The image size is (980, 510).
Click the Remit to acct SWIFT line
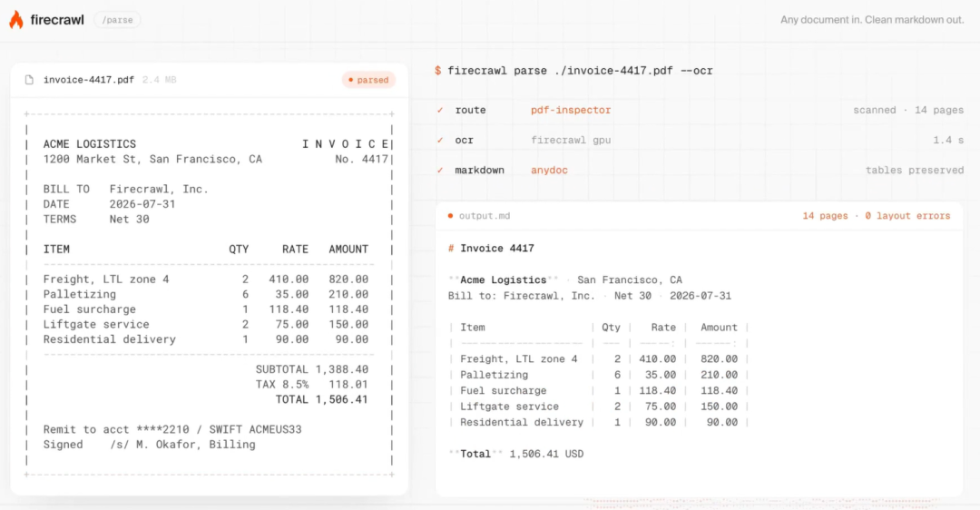(172, 429)
